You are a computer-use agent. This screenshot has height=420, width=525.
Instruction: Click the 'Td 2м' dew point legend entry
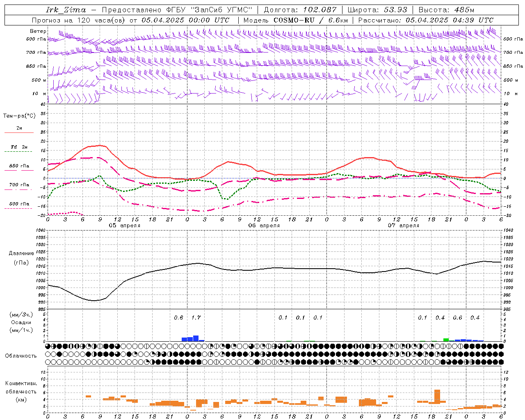click(19, 147)
